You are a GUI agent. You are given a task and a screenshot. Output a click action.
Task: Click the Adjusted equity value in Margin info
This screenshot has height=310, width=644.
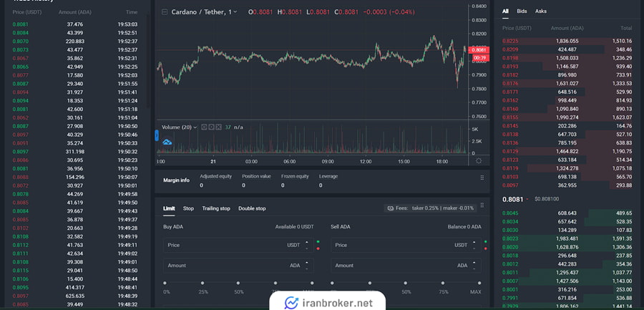(201, 185)
